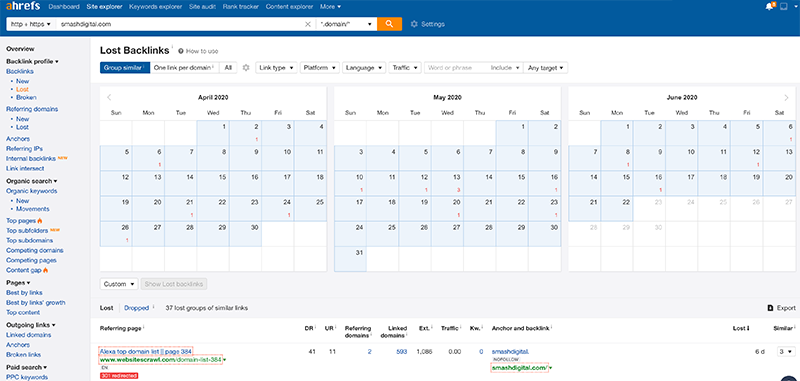Select June 16 2020 on calendar
Image resolution: width=800 pixels, height=381 pixels.
click(x=649, y=183)
